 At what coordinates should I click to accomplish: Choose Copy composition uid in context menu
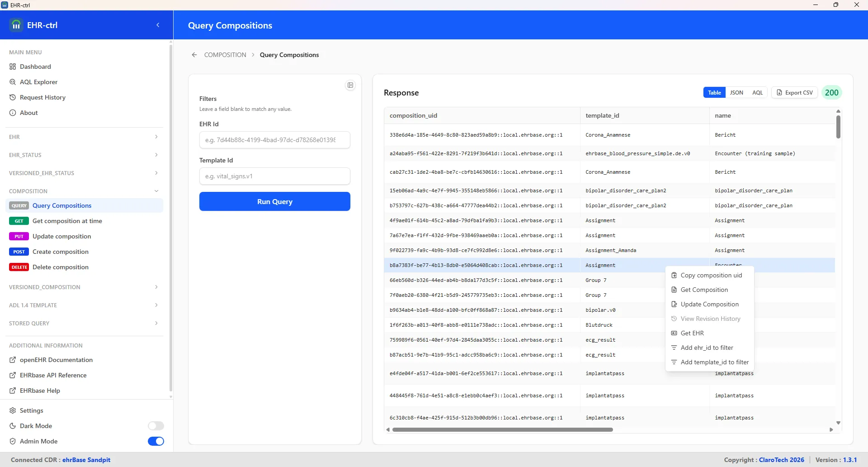click(x=709, y=275)
